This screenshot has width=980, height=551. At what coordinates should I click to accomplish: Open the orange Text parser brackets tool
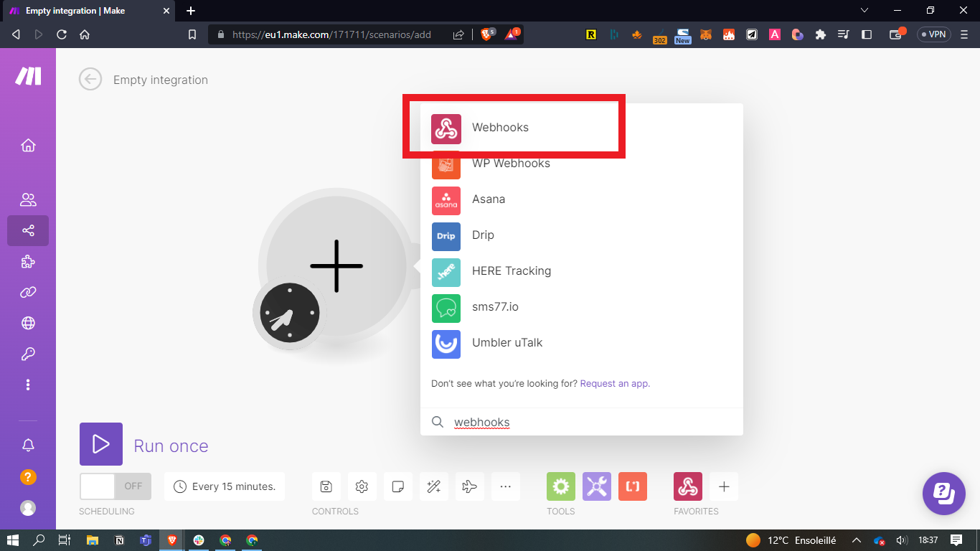pyautogui.click(x=633, y=486)
